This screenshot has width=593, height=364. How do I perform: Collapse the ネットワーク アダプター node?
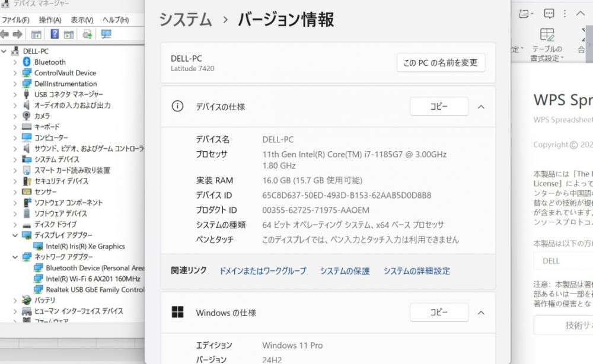click(15, 257)
